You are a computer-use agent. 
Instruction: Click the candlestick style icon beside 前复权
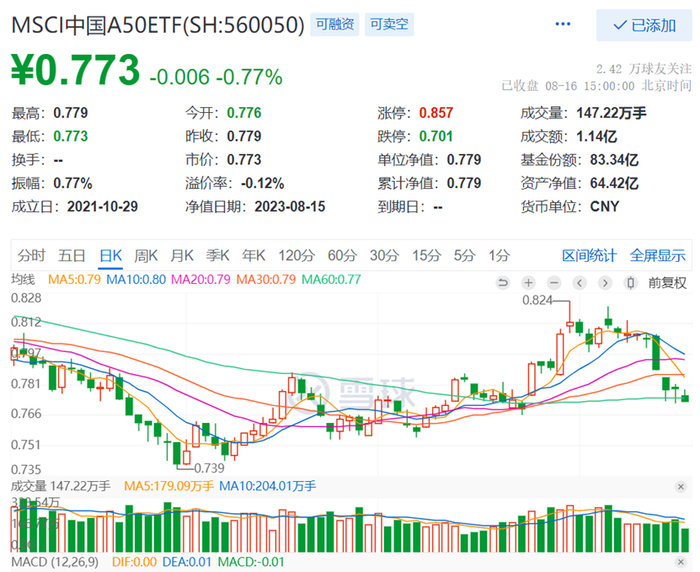click(630, 283)
